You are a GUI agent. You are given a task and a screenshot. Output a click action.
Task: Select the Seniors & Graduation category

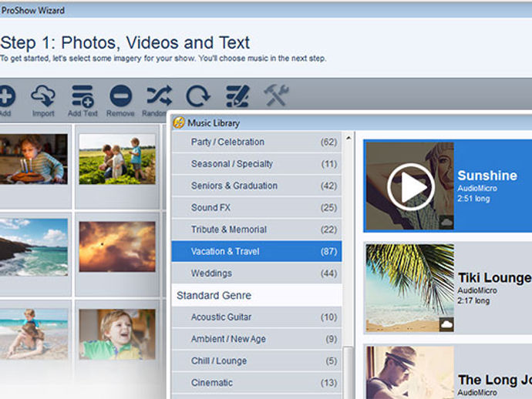coord(257,186)
